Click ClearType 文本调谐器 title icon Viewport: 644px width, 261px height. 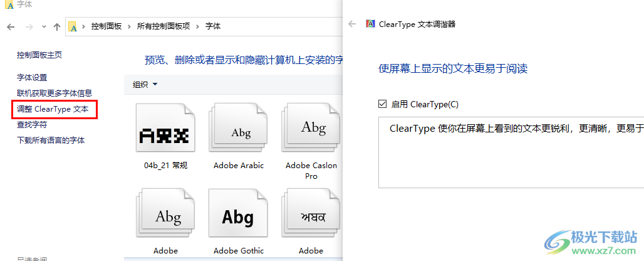click(370, 24)
